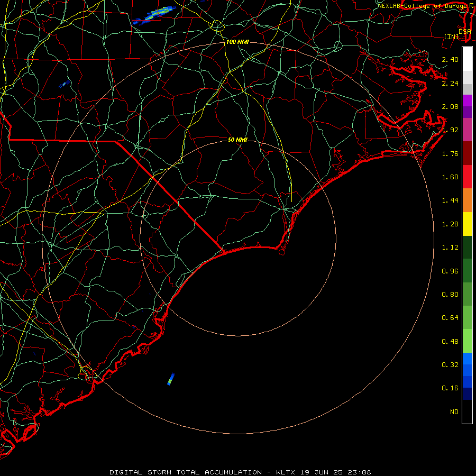Click the 0.32 legend value

[x=450, y=365]
